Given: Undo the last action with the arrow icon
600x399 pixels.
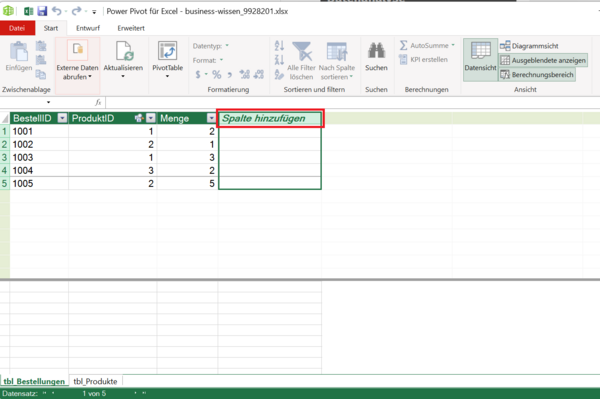Looking at the screenshot, I should 57,11.
